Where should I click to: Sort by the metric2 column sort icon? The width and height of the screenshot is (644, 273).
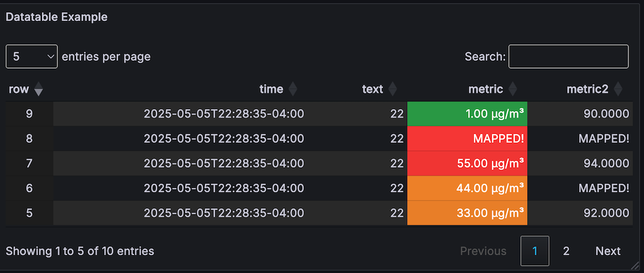pos(617,89)
